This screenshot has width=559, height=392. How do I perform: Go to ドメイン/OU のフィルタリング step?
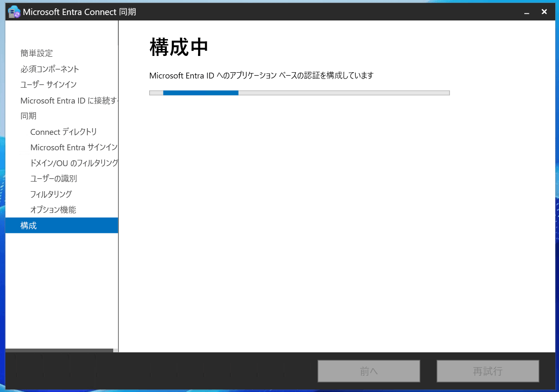click(x=74, y=163)
